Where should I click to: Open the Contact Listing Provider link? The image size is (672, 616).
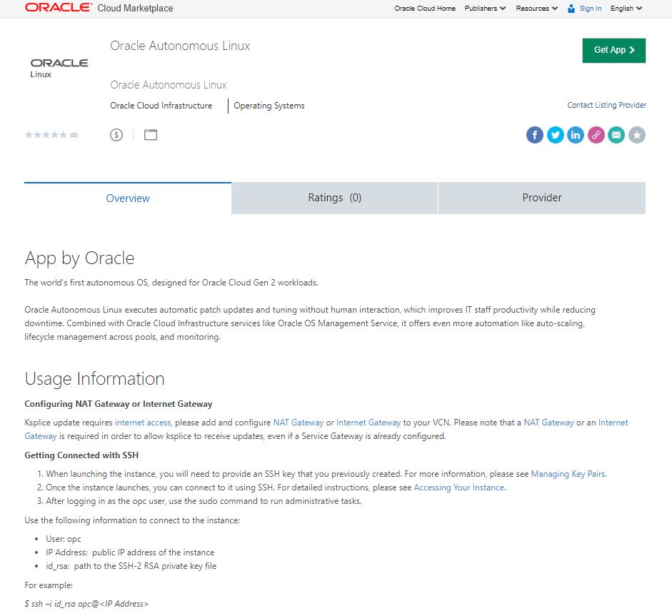pyautogui.click(x=606, y=105)
